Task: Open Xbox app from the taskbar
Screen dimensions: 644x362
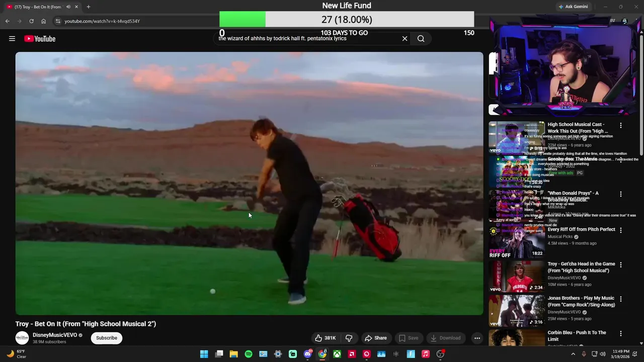Action: (337, 354)
